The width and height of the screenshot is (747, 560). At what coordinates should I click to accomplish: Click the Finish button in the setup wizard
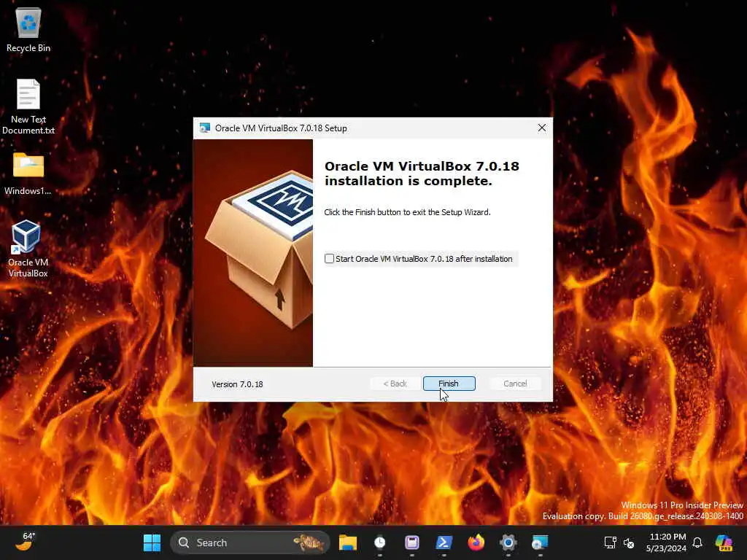point(449,384)
